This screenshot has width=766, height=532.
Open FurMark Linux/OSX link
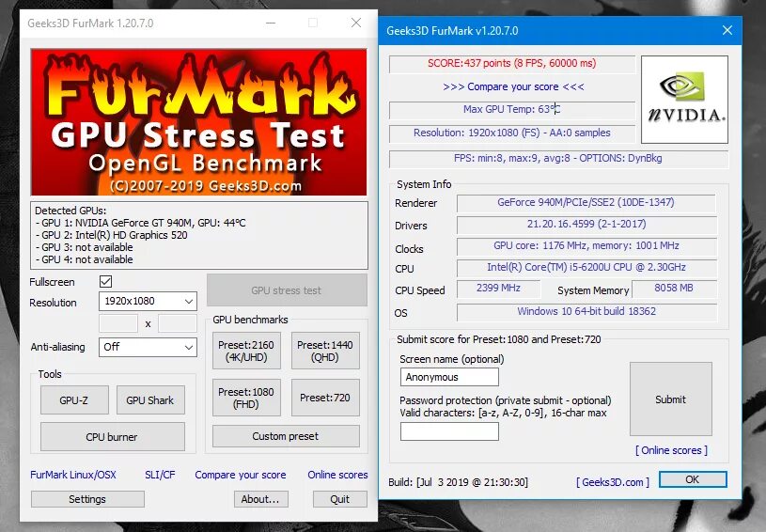pos(73,475)
